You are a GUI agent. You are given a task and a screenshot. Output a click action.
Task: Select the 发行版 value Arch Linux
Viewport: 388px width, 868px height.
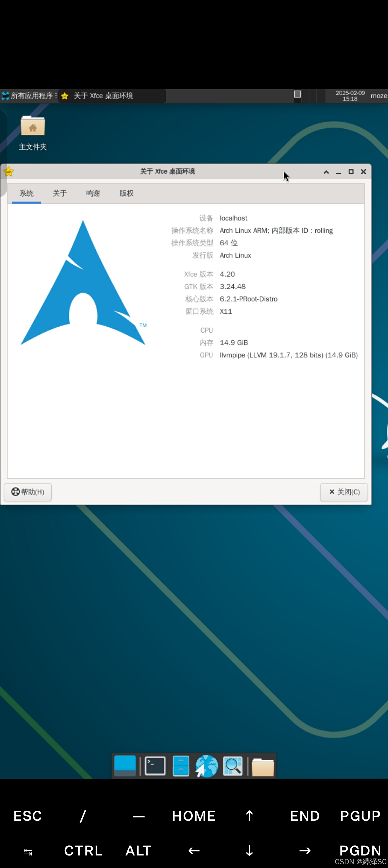tap(235, 256)
